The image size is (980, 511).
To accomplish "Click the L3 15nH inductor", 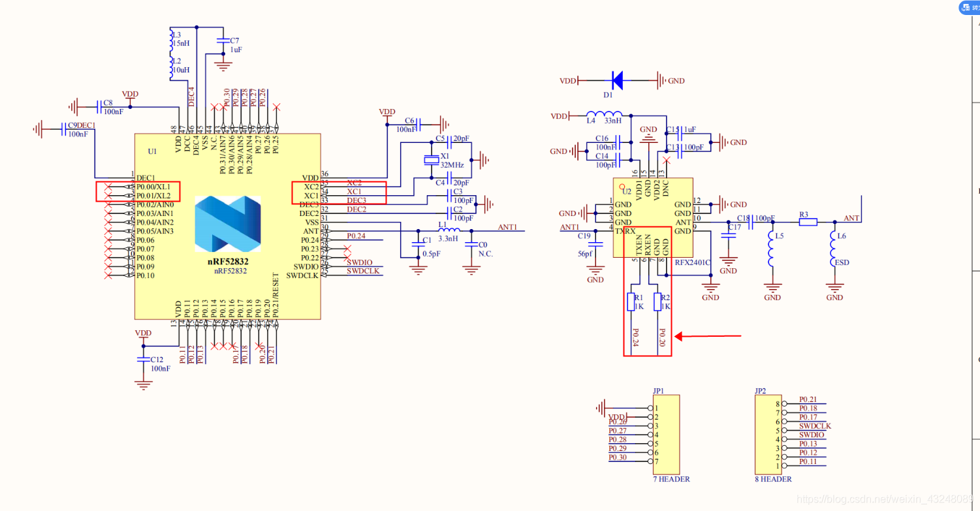I will tap(170, 40).
